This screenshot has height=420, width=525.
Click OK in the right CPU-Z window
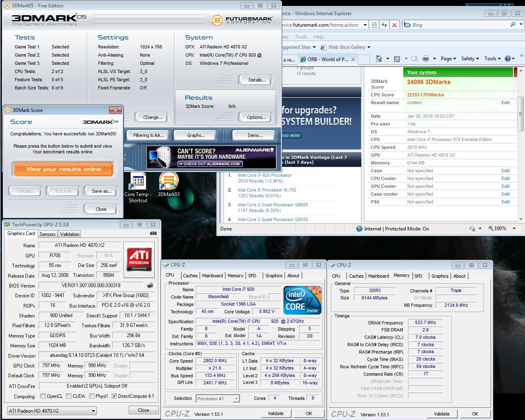475,414
